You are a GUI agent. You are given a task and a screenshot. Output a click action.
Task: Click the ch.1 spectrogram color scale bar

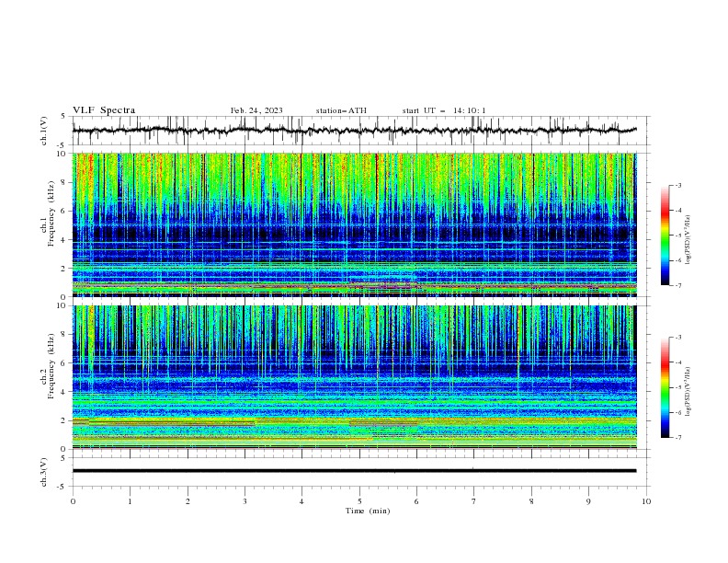[x=665, y=235]
